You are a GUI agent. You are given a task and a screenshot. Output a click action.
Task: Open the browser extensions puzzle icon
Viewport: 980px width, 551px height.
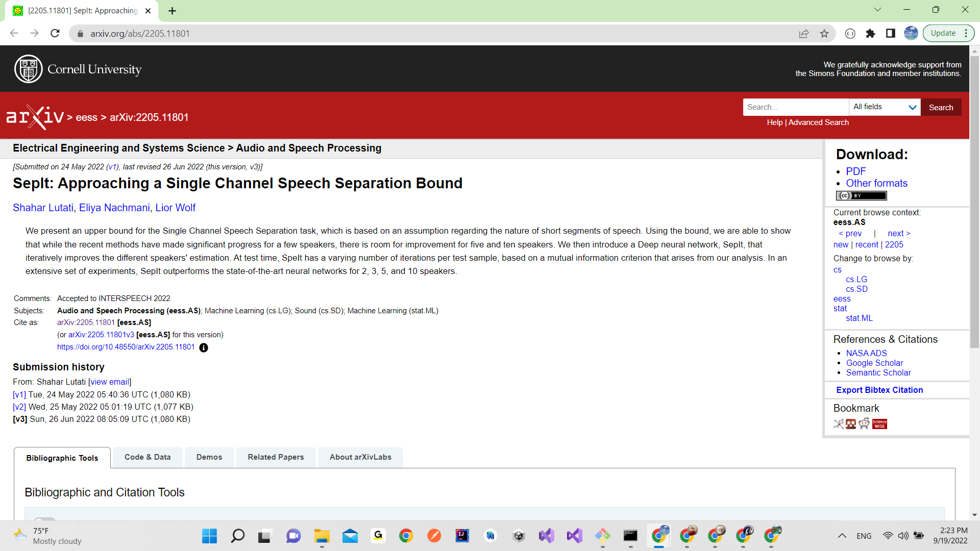pyautogui.click(x=870, y=33)
